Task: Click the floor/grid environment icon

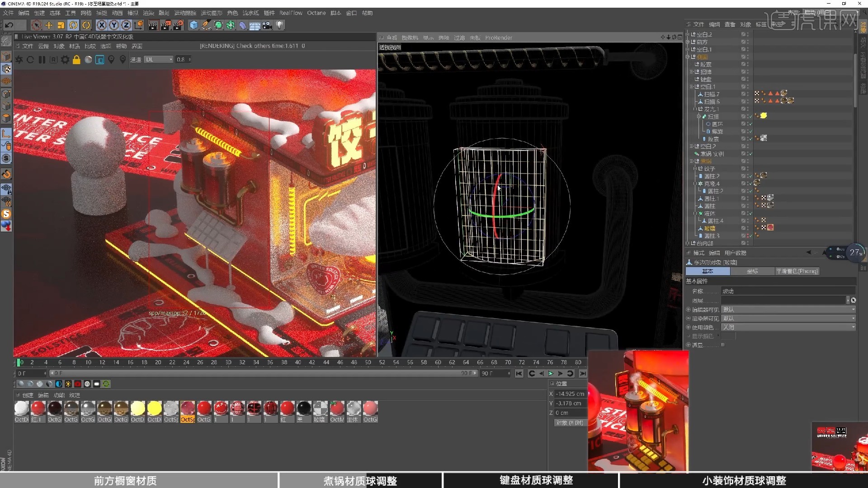Action: pos(255,25)
